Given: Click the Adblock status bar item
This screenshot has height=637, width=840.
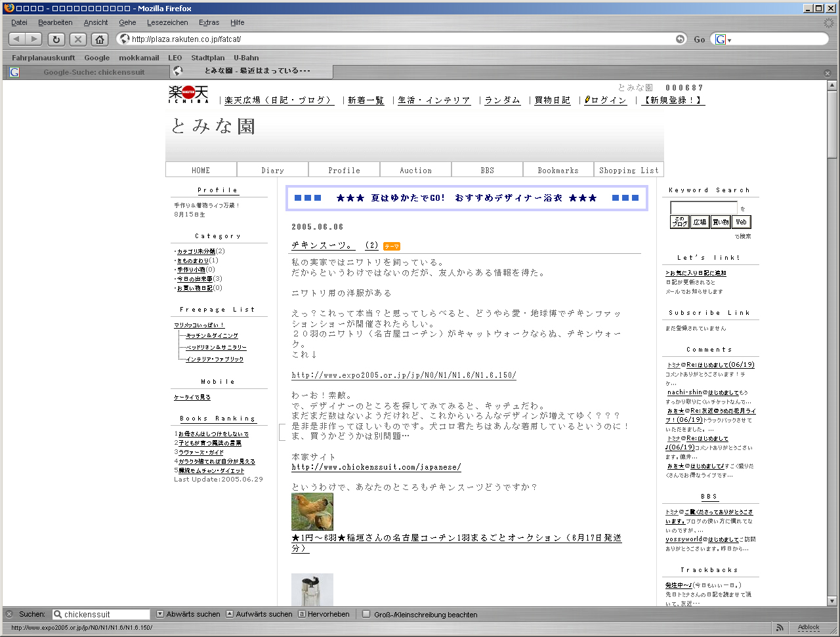Looking at the screenshot, I should tap(808, 628).
